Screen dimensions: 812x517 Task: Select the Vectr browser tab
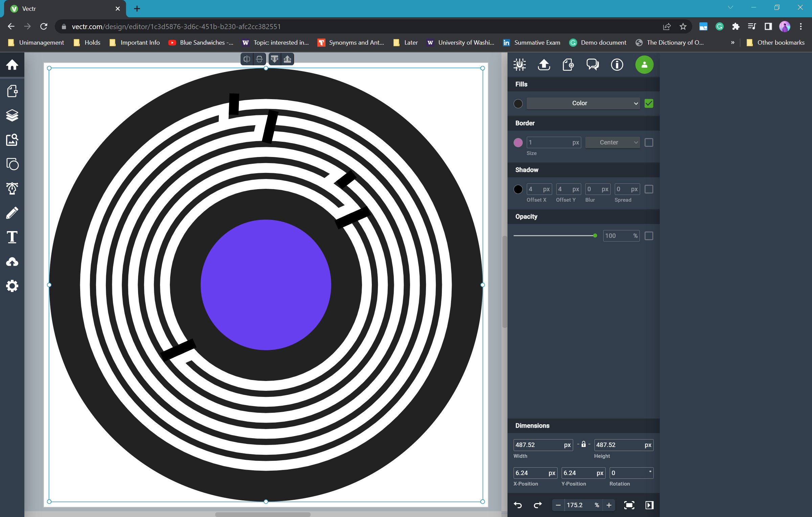(x=64, y=9)
